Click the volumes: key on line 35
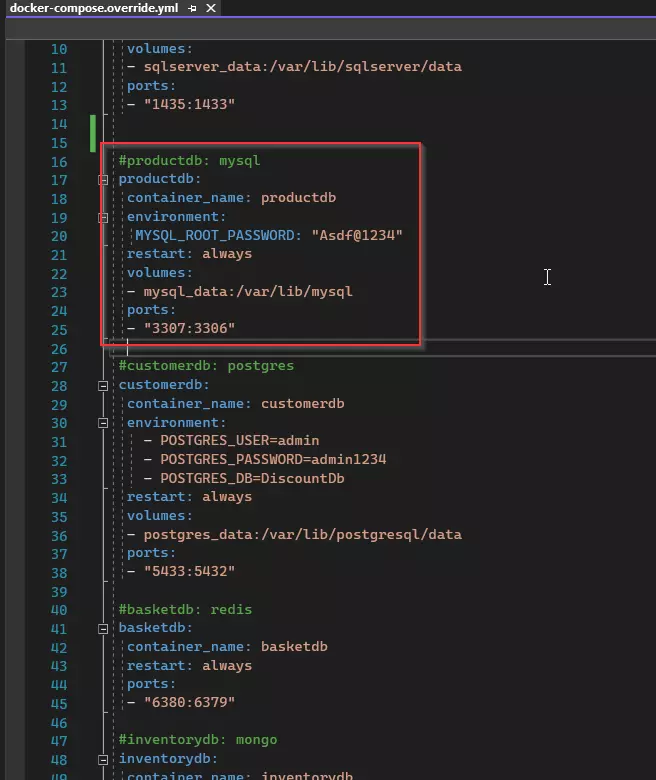Viewport: 656px width, 780px height. (160, 516)
